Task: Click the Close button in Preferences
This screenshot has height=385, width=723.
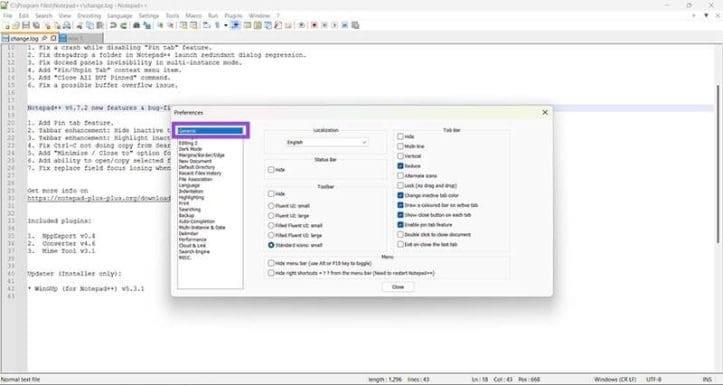Action: pos(397,287)
